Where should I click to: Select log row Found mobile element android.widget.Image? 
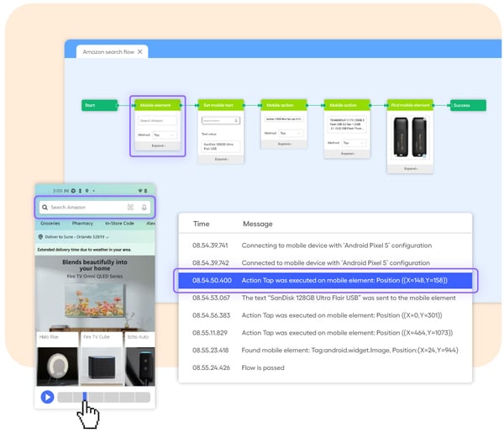pyautogui.click(x=325, y=350)
